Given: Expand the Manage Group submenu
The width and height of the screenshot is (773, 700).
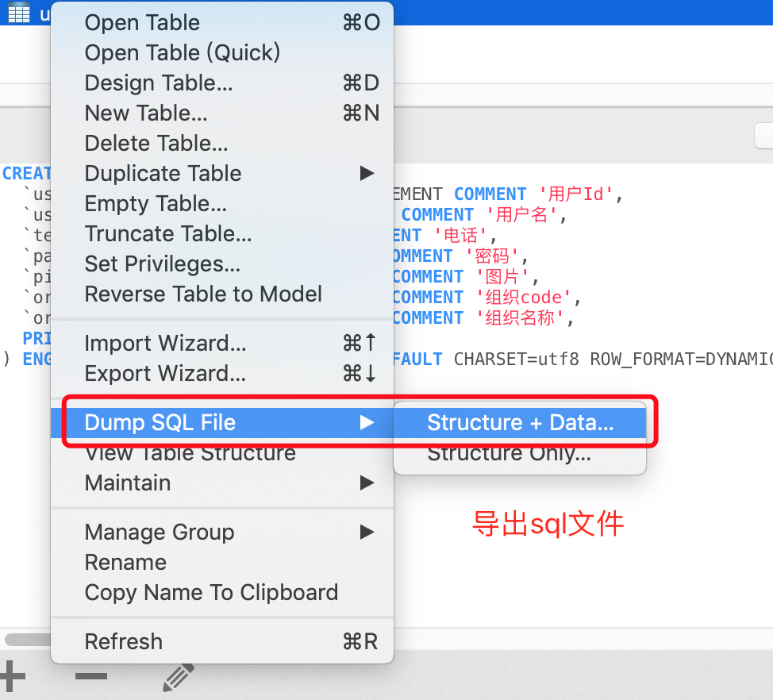Looking at the screenshot, I should tap(366, 532).
